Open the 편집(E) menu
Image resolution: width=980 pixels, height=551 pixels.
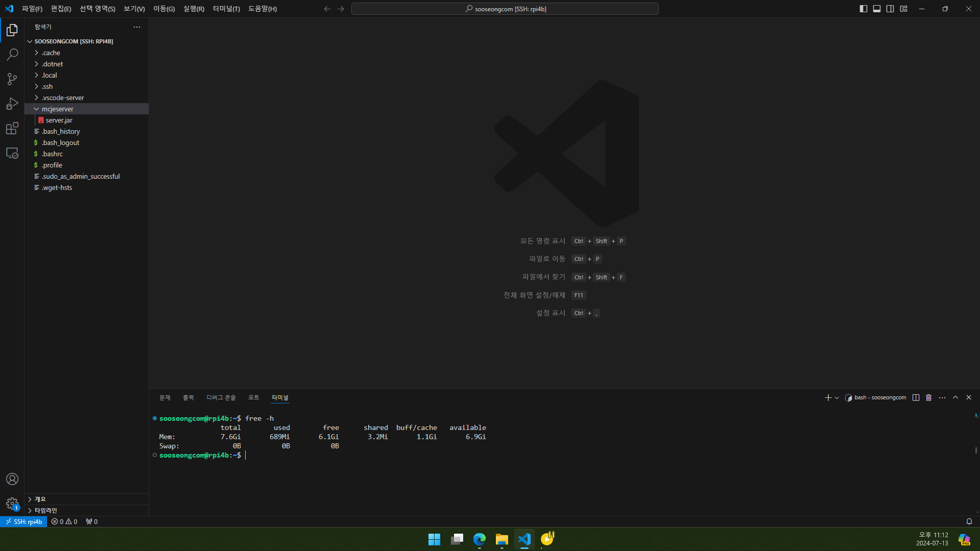click(61, 9)
